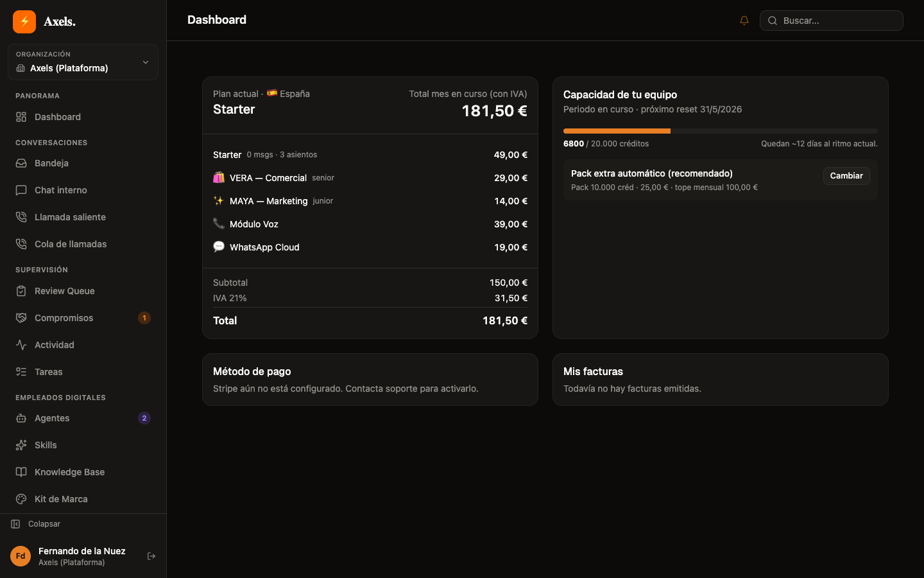The height and width of the screenshot is (578, 924).
Task: Click the Fd user avatar
Action: pyautogui.click(x=21, y=556)
